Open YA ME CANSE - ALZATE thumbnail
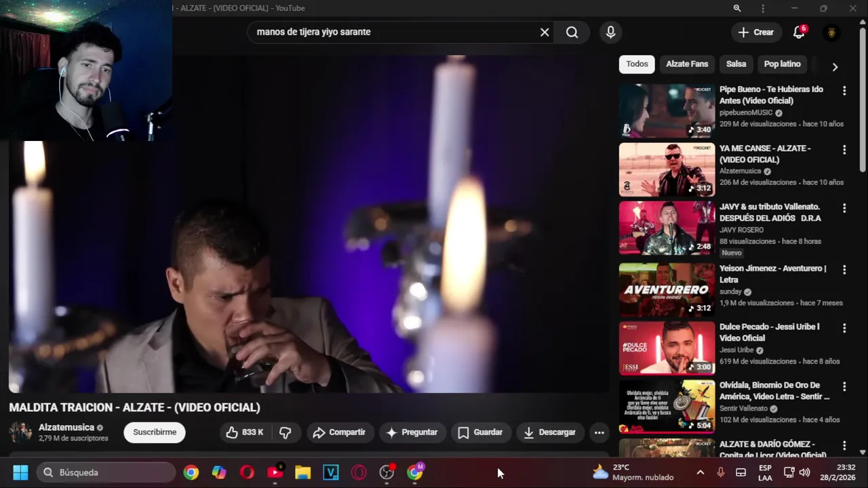The height and width of the screenshot is (488, 868). (x=667, y=169)
